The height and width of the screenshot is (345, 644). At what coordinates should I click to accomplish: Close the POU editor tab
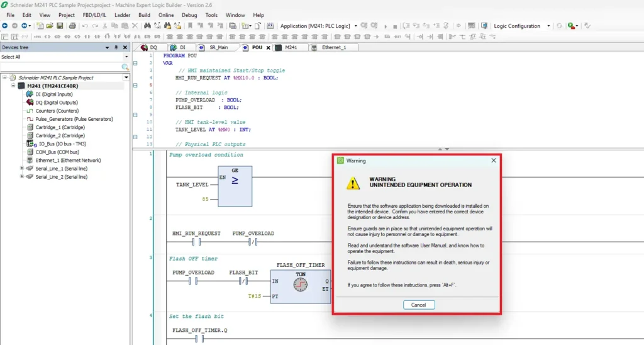click(268, 48)
